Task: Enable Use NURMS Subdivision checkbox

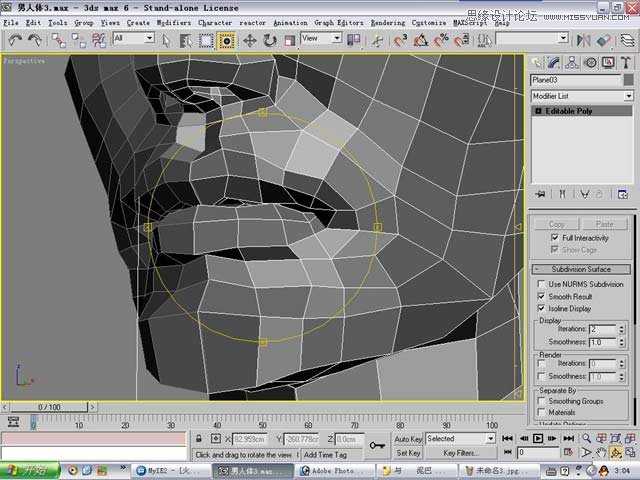Action: (x=541, y=284)
